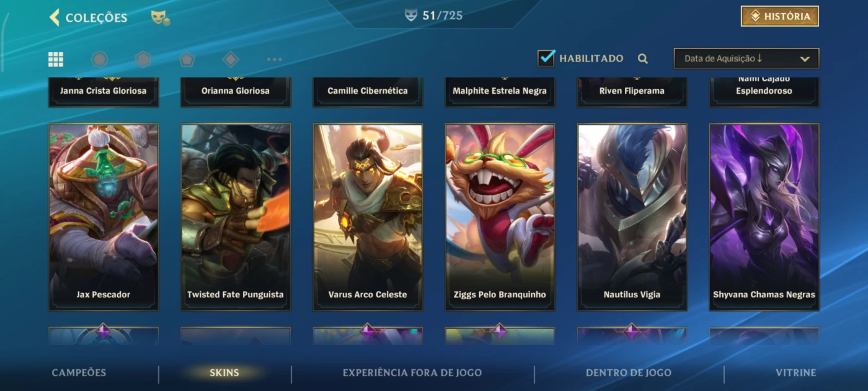Select the Jax Pescador skin card

[x=104, y=217]
